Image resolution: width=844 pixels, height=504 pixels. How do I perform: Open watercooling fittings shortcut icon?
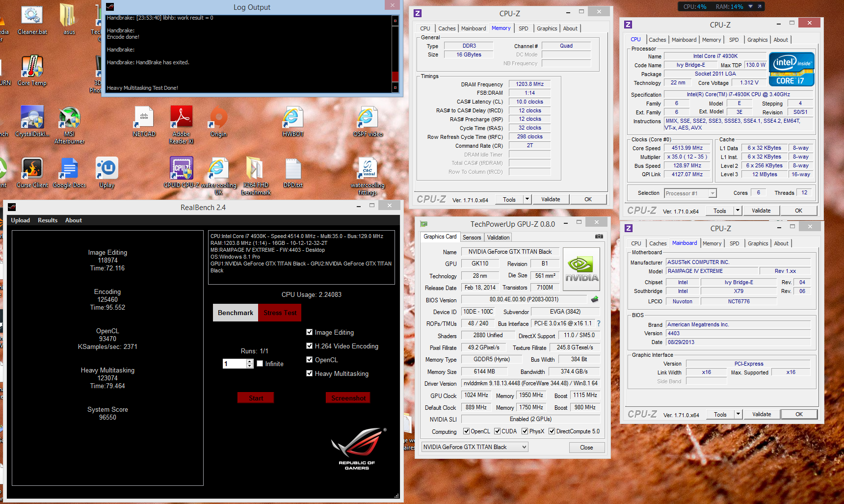tap(368, 176)
